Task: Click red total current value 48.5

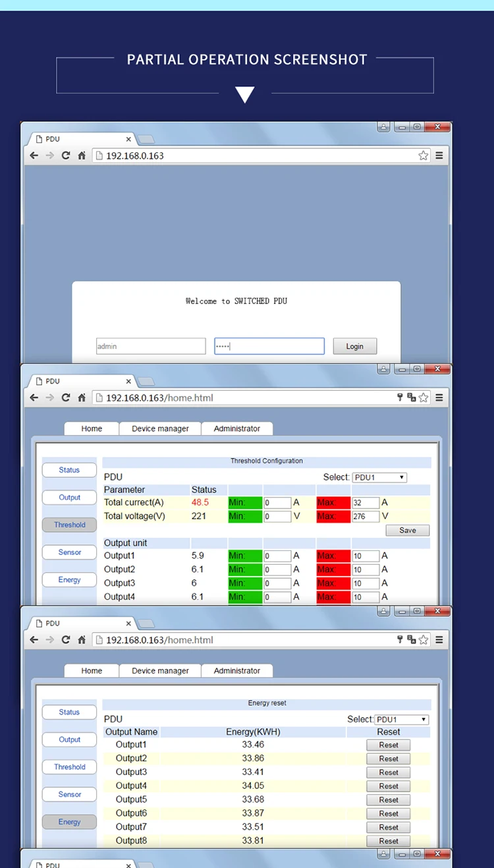Action: 200,502
